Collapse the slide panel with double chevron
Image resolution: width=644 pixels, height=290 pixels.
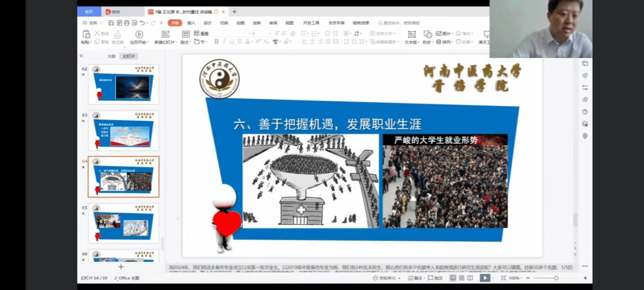tap(81, 56)
